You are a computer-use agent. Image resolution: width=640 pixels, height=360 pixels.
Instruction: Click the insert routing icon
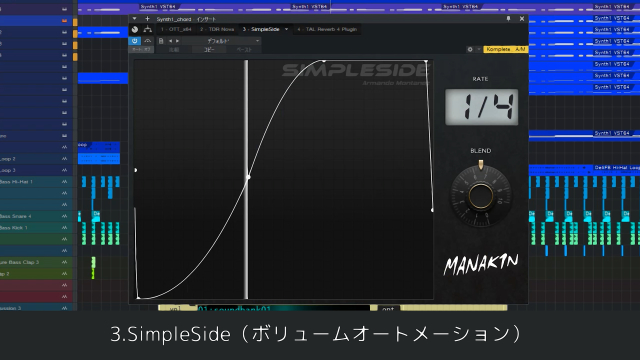point(148,29)
